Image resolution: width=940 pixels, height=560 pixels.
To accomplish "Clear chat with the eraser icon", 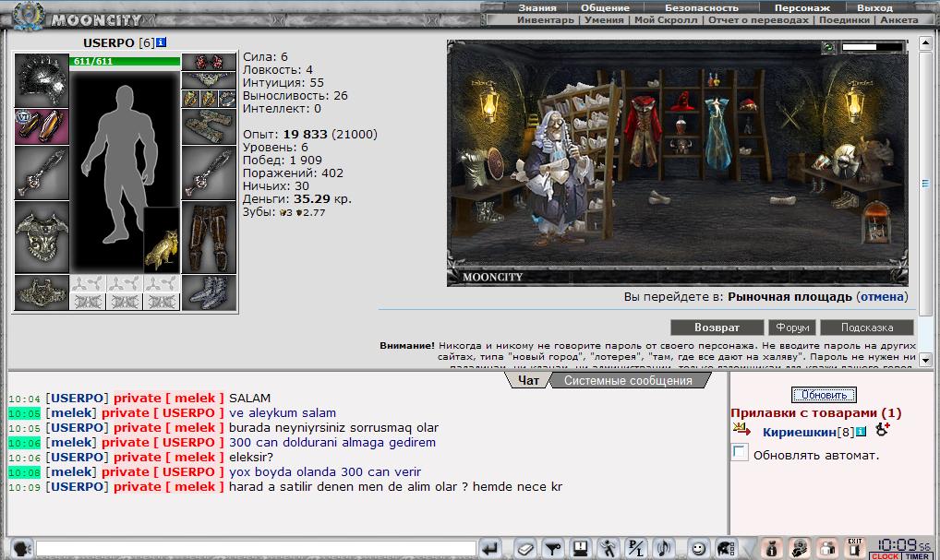I will pyautogui.click(x=525, y=548).
